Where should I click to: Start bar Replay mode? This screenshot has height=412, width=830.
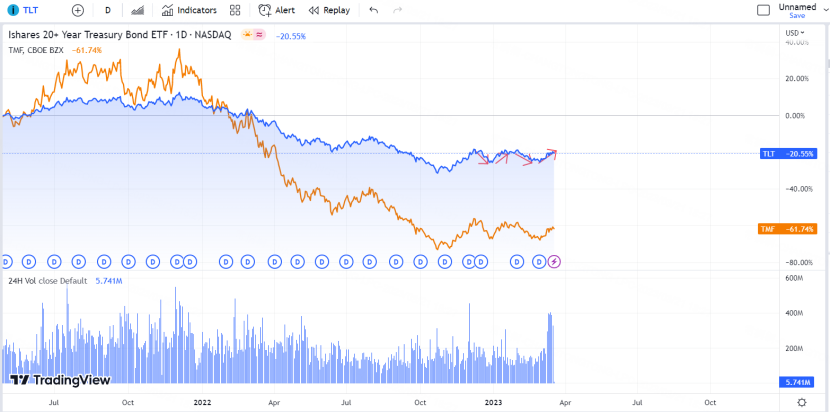pyautogui.click(x=329, y=10)
